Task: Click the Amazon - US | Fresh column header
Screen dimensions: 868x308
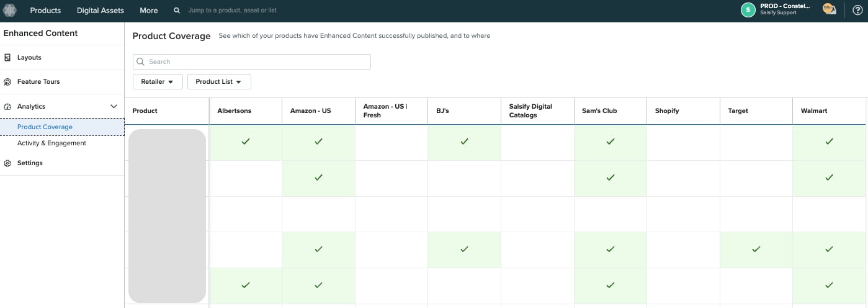Action: click(x=391, y=111)
